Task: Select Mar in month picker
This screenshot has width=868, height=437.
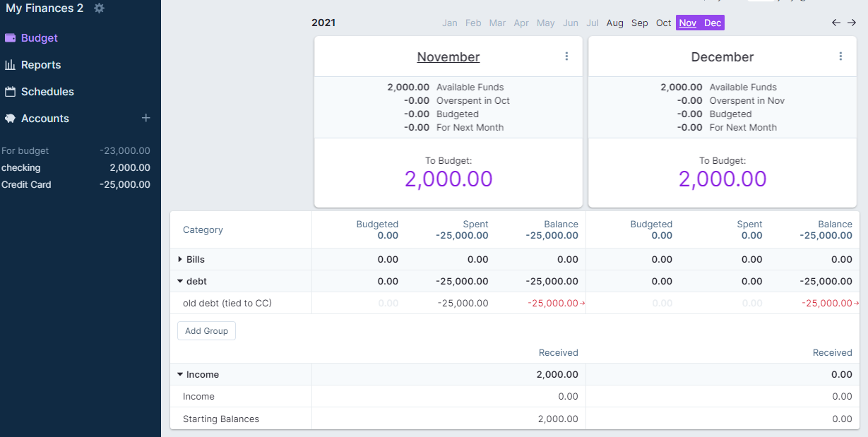Action: (x=497, y=23)
